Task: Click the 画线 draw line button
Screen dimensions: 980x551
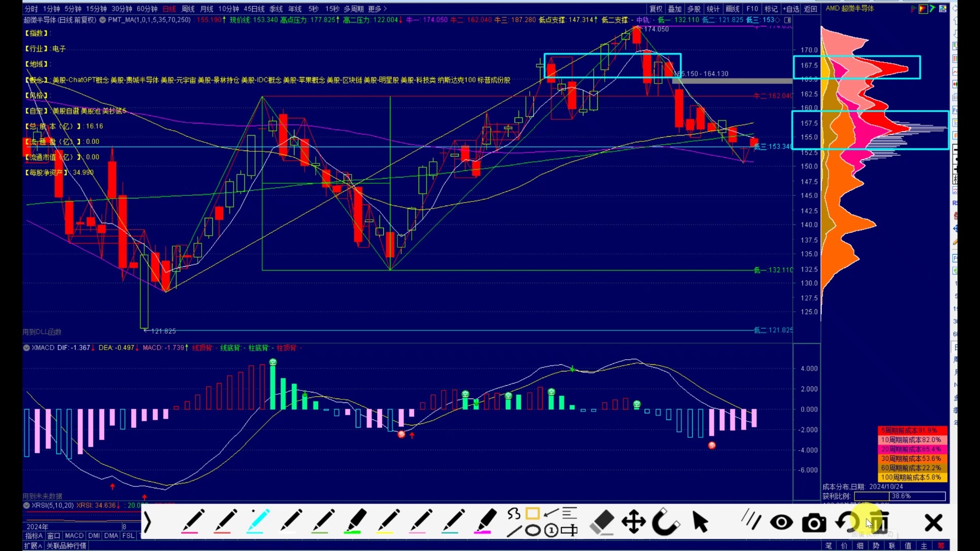Action: [732, 9]
